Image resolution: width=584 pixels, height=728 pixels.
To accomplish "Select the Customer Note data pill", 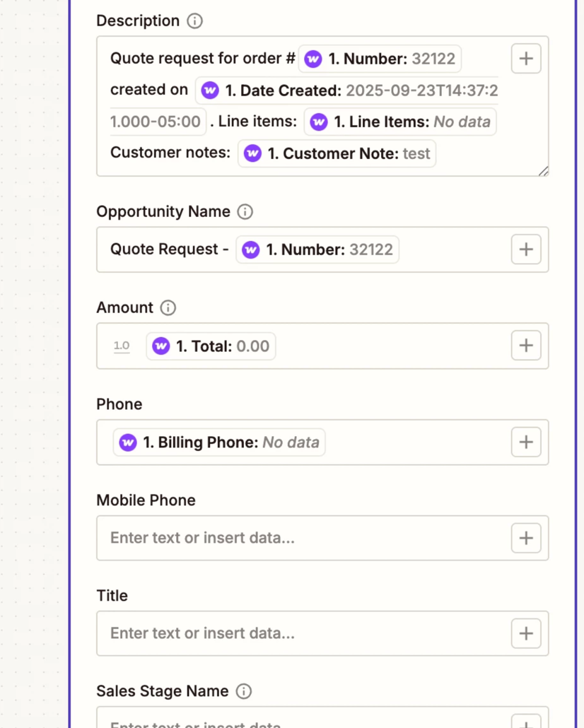I will pyautogui.click(x=337, y=154).
